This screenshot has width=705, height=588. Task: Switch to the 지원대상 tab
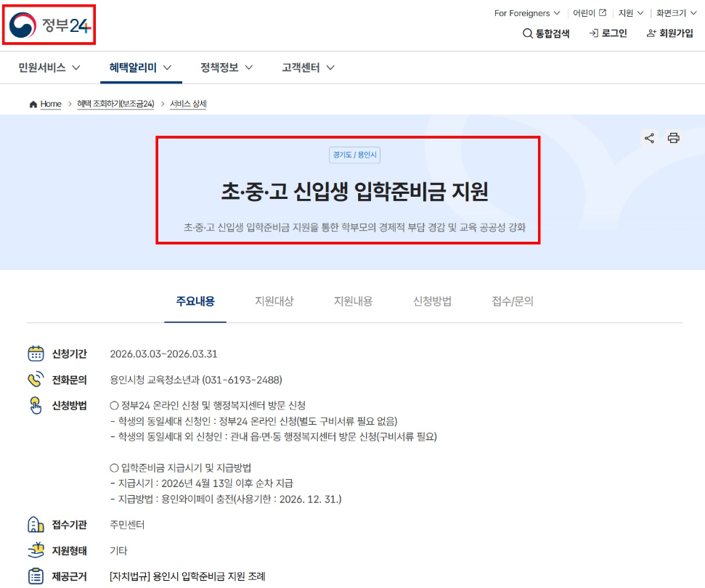(x=274, y=300)
